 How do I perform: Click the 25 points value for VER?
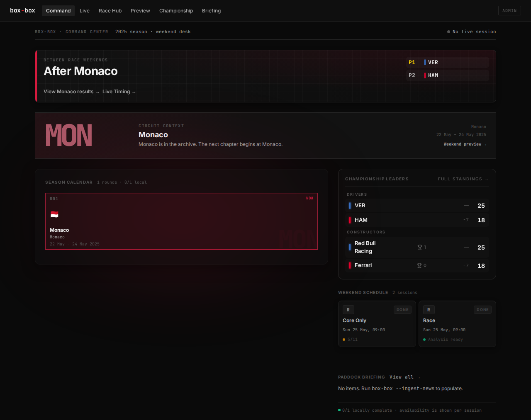pos(481,206)
